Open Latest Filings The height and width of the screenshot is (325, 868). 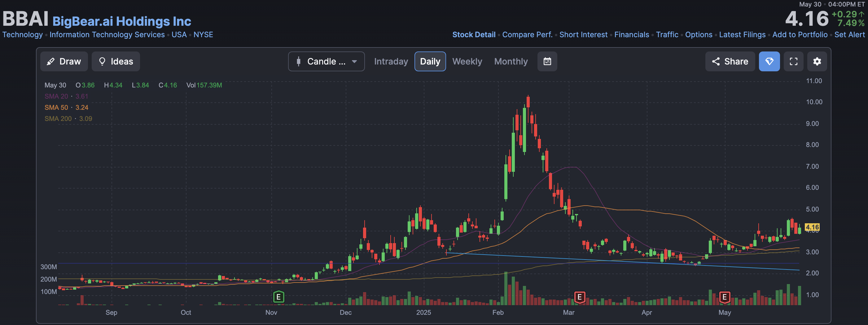tap(742, 35)
